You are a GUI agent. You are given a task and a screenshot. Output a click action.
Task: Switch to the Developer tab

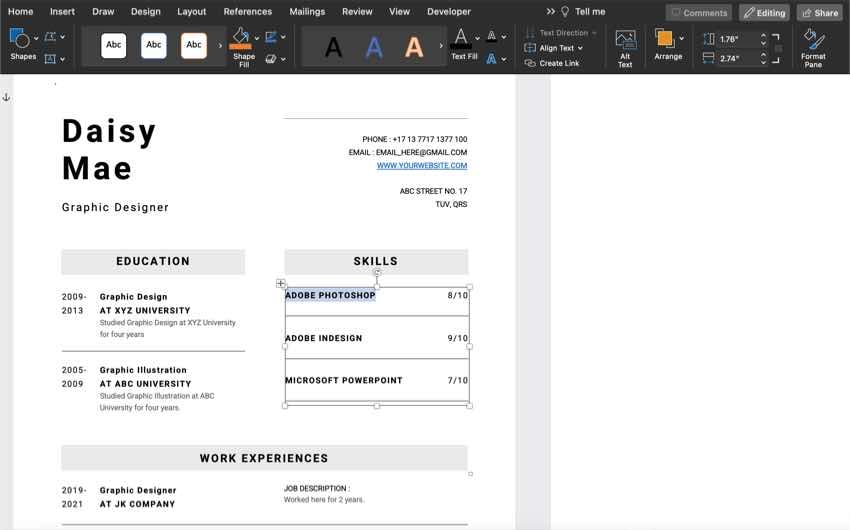449,11
